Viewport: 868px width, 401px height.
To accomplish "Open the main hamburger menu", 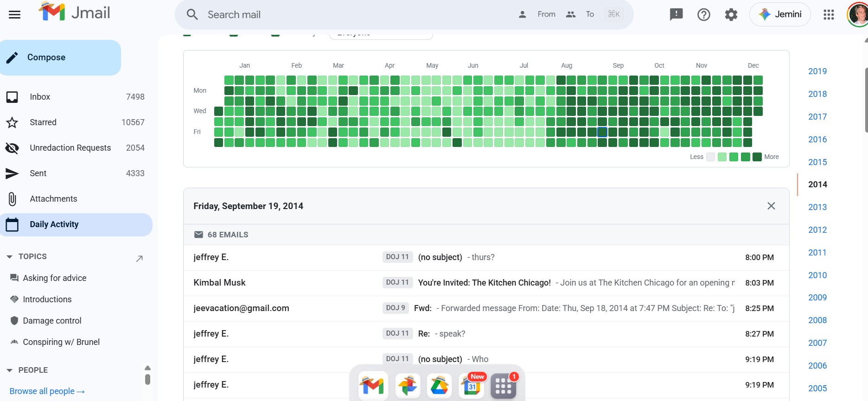I will click(15, 14).
